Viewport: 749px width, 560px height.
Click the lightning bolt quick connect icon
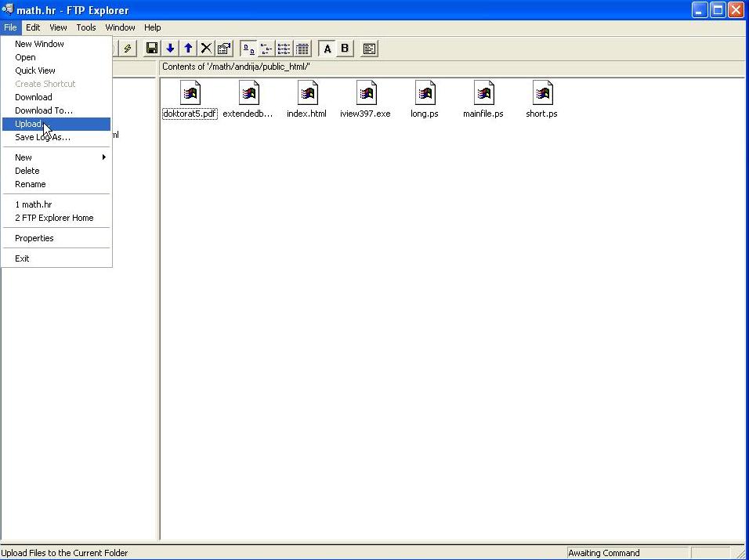[128, 49]
